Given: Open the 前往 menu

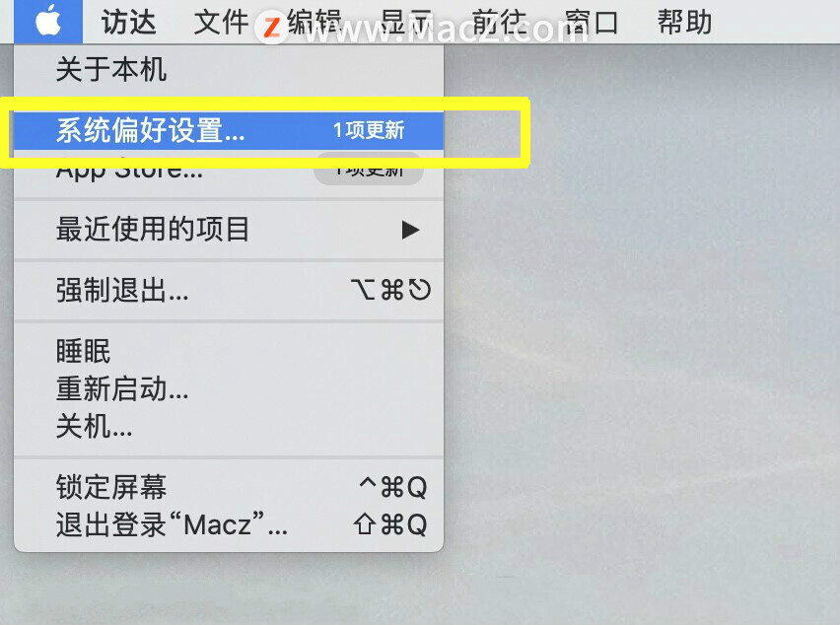Looking at the screenshot, I should tap(499, 22).
